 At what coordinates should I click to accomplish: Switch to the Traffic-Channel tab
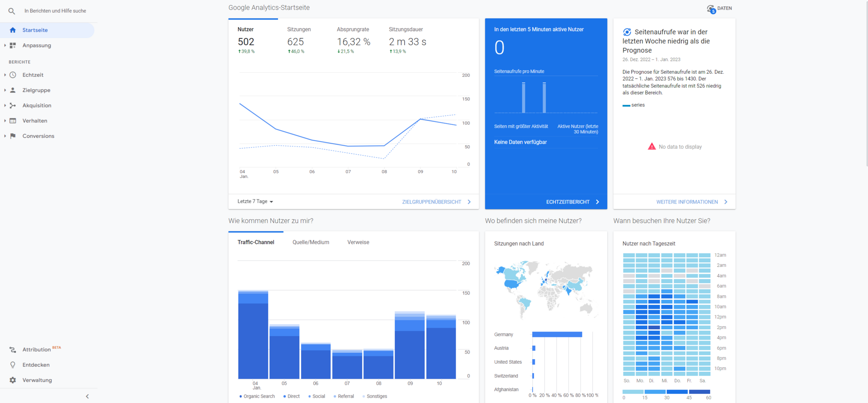click(x=256, y=242)
